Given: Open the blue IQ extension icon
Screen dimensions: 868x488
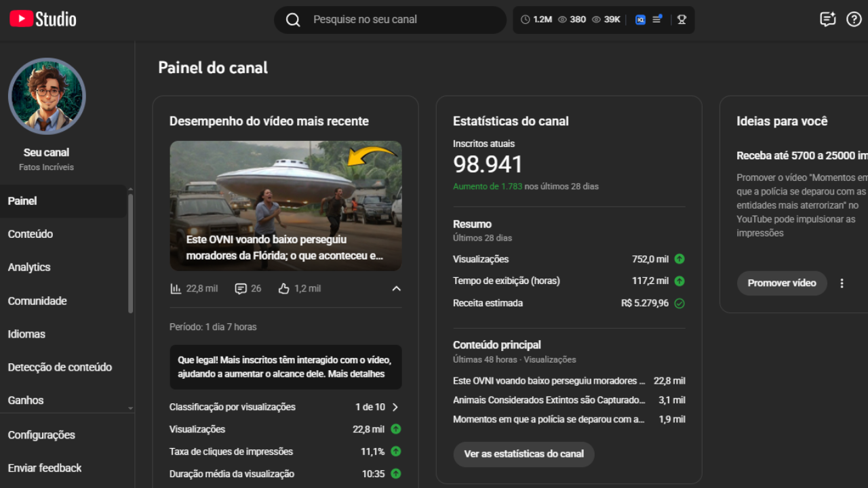Looking at the screenshot, I should coord(639,20).
